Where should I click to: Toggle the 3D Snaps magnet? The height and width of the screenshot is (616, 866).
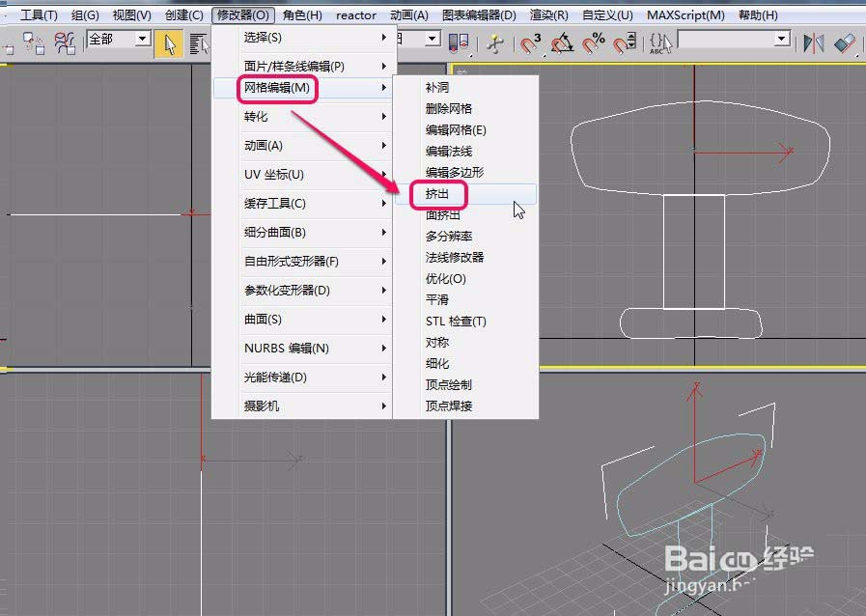tap(531, 42)
